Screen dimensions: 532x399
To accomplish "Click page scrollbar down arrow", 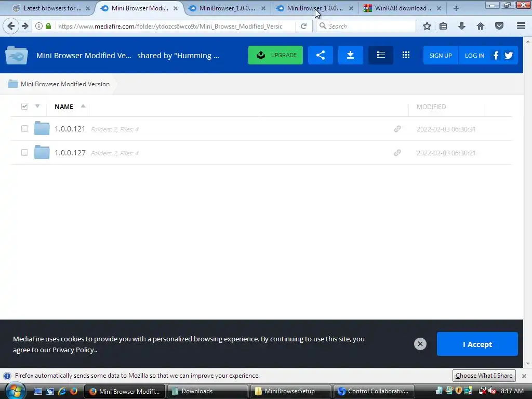I will (528, 363).
